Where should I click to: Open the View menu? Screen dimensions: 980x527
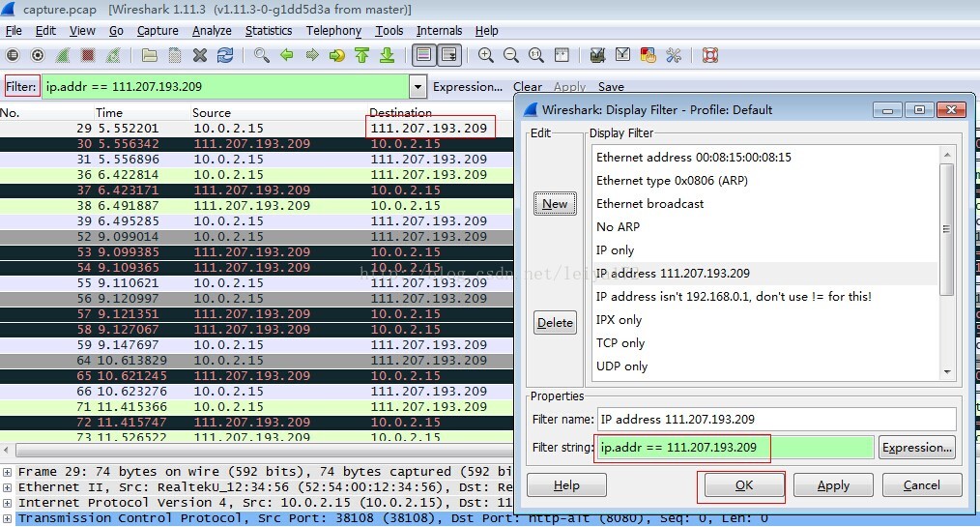(82, 31)
